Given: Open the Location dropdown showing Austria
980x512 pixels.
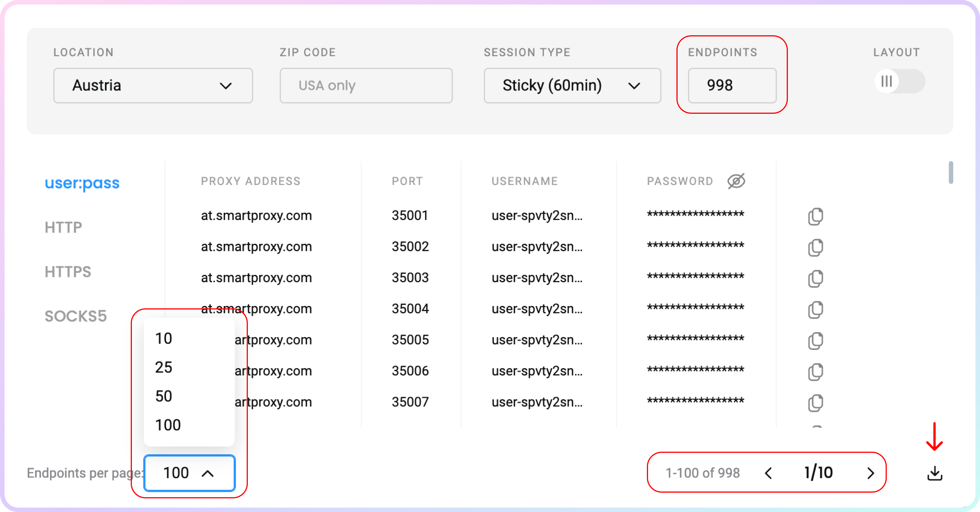Looking at the screenshot, I should click(153, 85).
